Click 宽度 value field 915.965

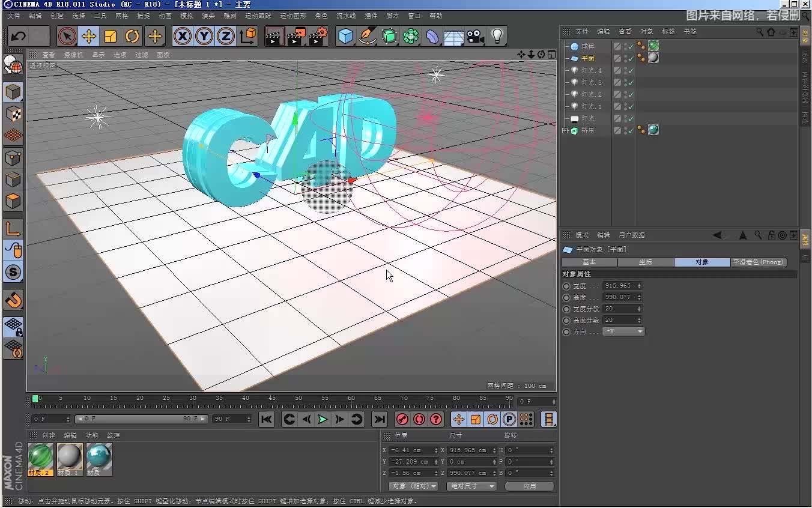(x=622, y=286)
